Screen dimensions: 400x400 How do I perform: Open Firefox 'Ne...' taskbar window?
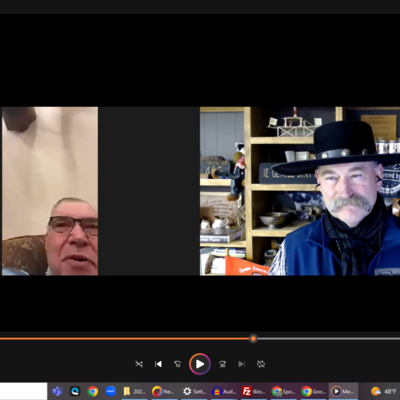coord(164,391)
